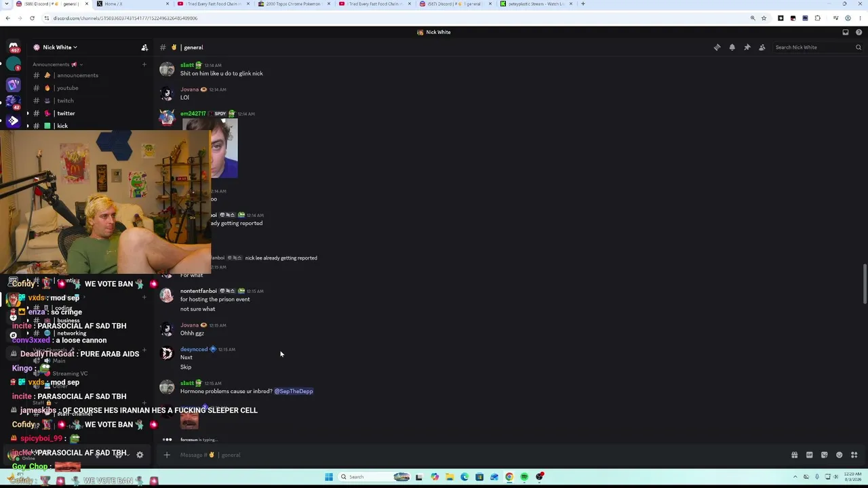Click username Jovana on the LOl message
The width and height of the screenshot is (868, 488).
pos(189,89)
